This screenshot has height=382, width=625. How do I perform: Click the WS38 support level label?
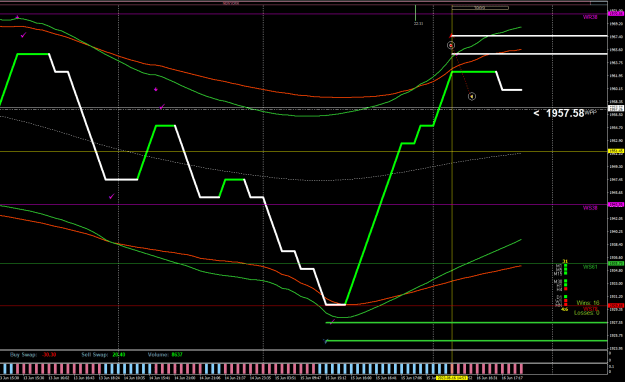coord(590,208)
